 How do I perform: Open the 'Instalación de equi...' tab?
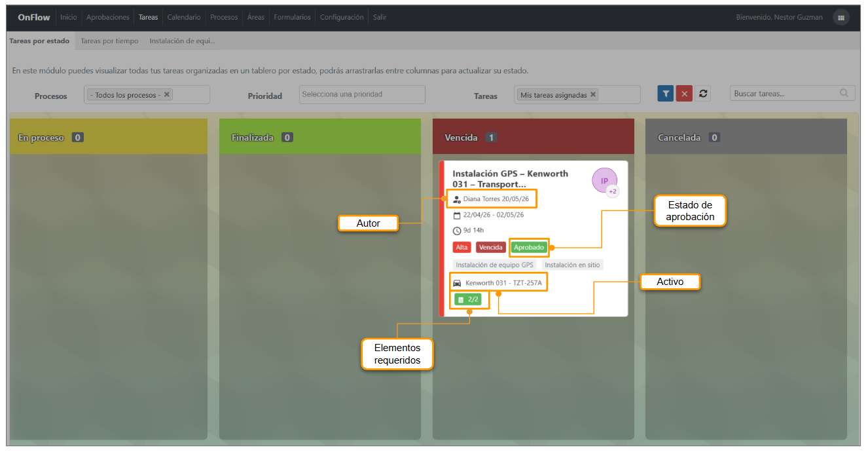coord(183,41)
